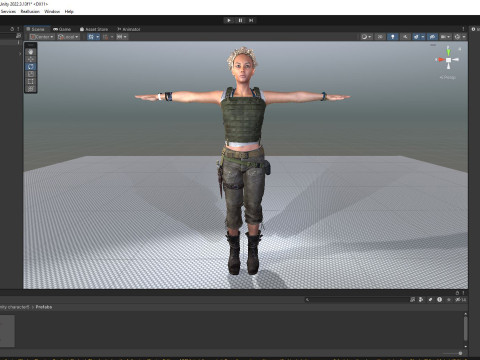Viewport: 480px width, 360px height.
Task: Start Play mode with the Play button
Action: (229, 20)
